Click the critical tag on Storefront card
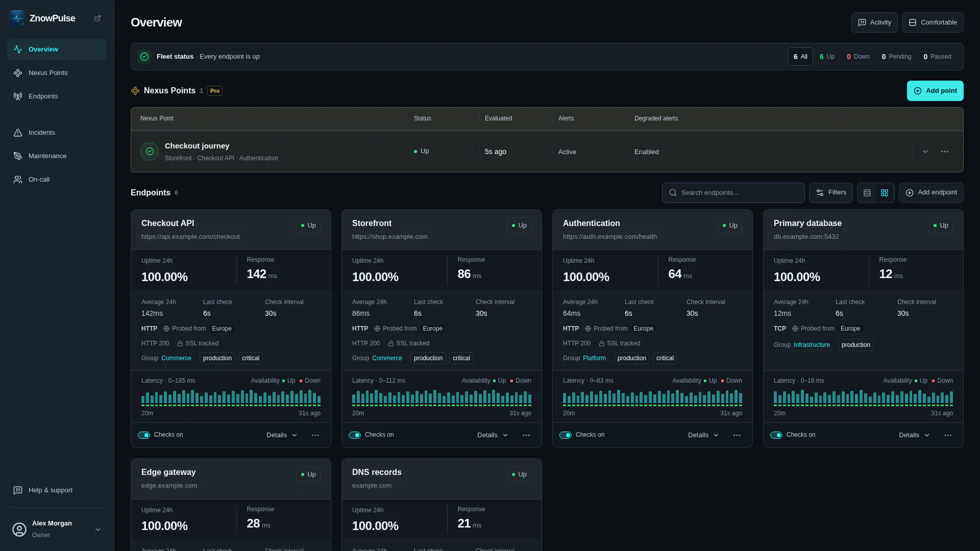 tap(461, 358)
